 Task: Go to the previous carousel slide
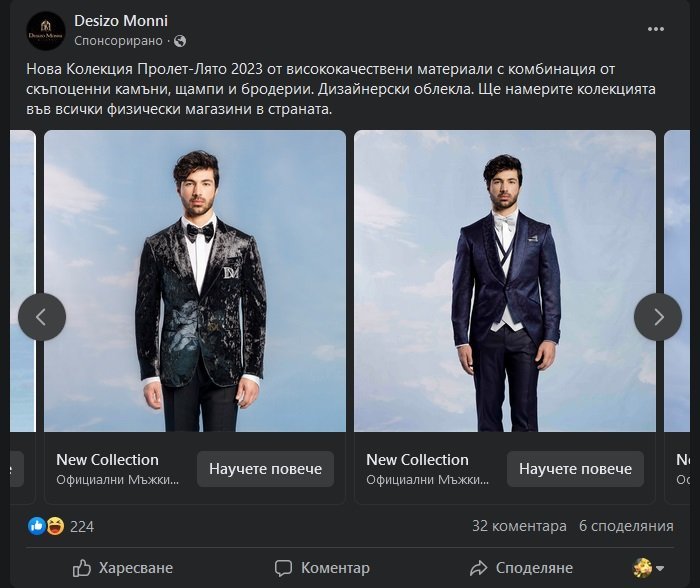[42, 317]
